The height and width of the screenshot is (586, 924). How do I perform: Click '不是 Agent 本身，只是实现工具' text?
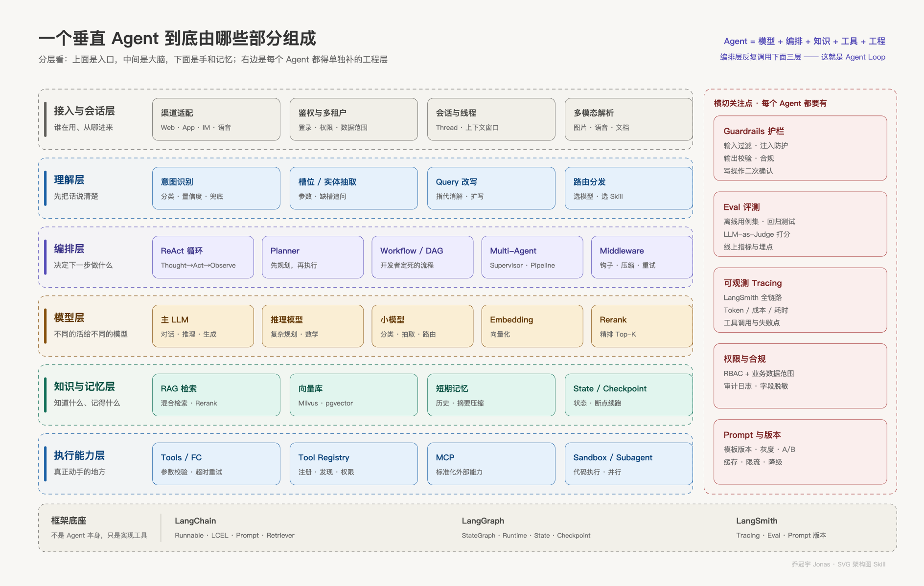coord(99,536)
